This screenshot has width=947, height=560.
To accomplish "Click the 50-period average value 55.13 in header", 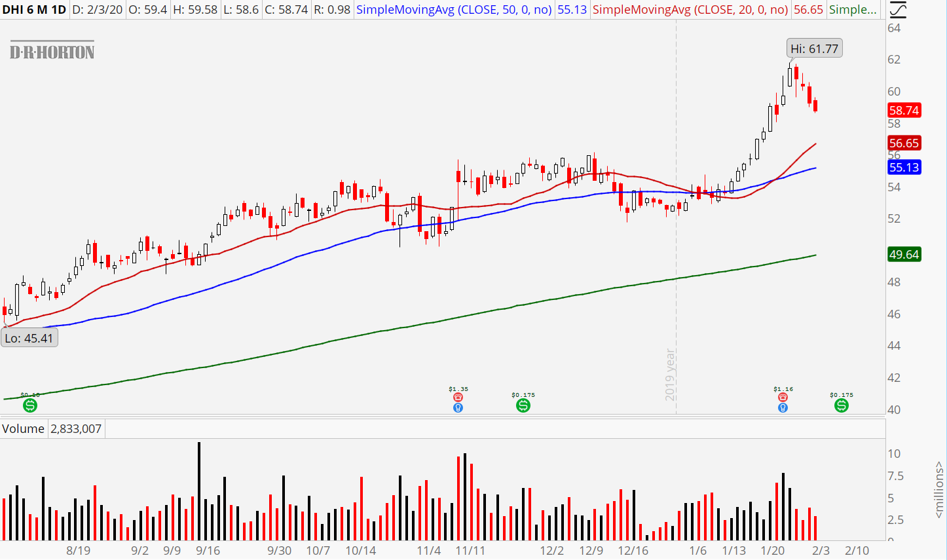I will pyautogui.click(x=572, y=10).
